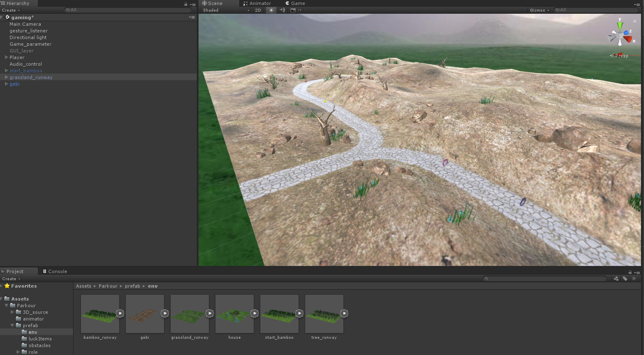Play the bamboo_runway prefab preview

(120, 313)
